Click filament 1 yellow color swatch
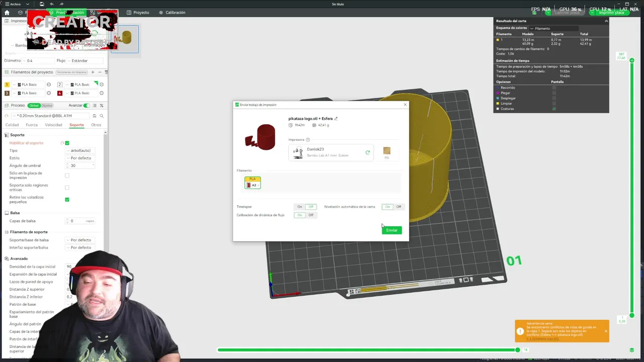The width and height of the screenshot is (644, 362). tap(7, 84)
